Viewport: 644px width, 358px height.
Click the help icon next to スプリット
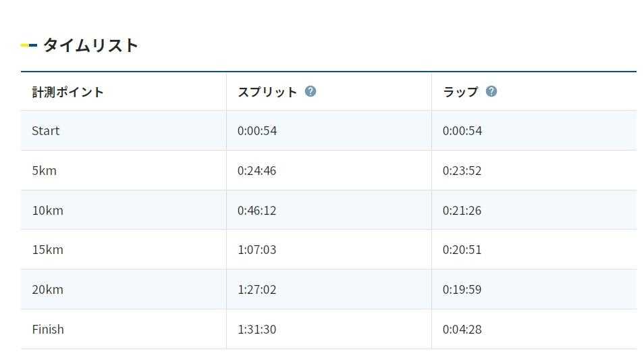(311, 91)
